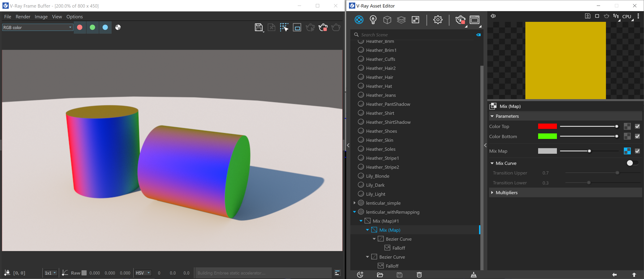Activate the region render selection tool
This screenshot has width=644, height=279.
284,27
